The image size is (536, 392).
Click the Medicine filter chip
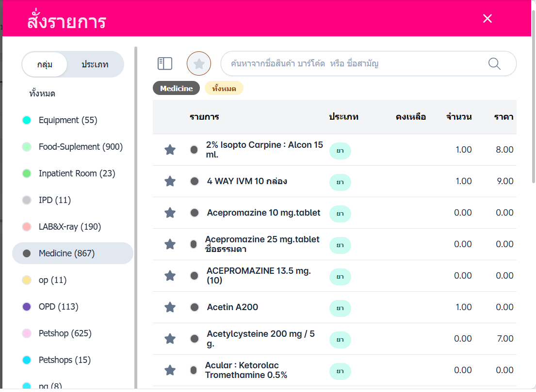[176, 89]
